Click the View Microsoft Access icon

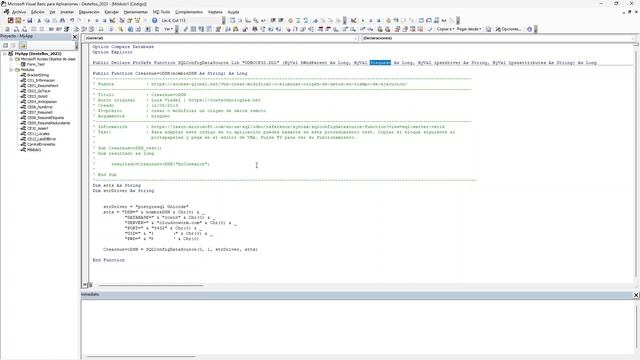[x=11, y=20]
